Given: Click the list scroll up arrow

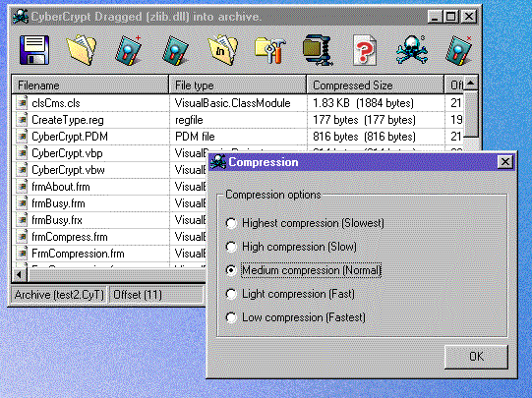Looking at the screenshot, I should [471, 84].
